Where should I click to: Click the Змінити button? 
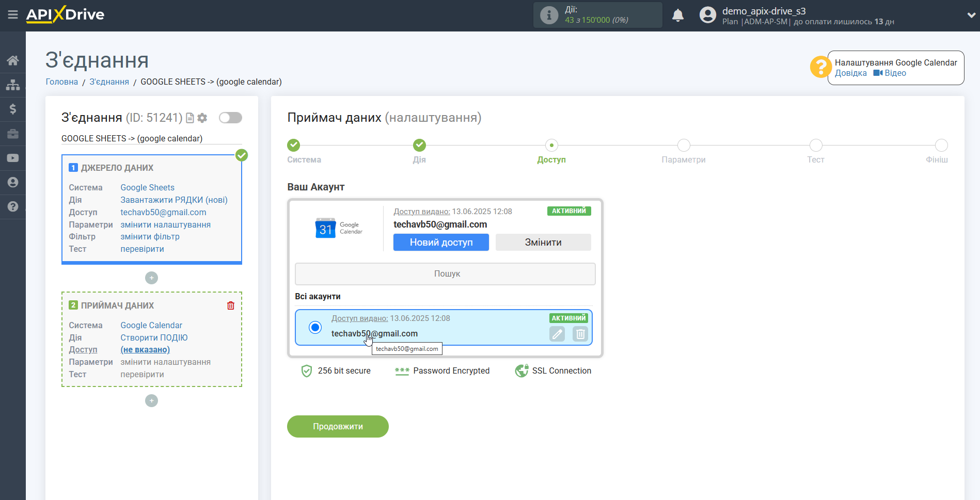coord(543,243)
